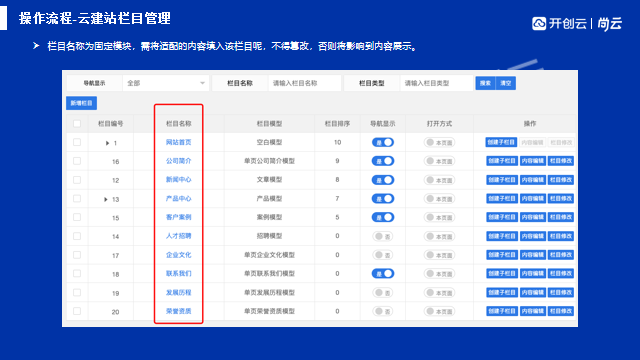The width and height of the screenshot is (640, 360).
Task: Click 栏目修改 for the 公司简介 row
Action: (x=561, y=161)
